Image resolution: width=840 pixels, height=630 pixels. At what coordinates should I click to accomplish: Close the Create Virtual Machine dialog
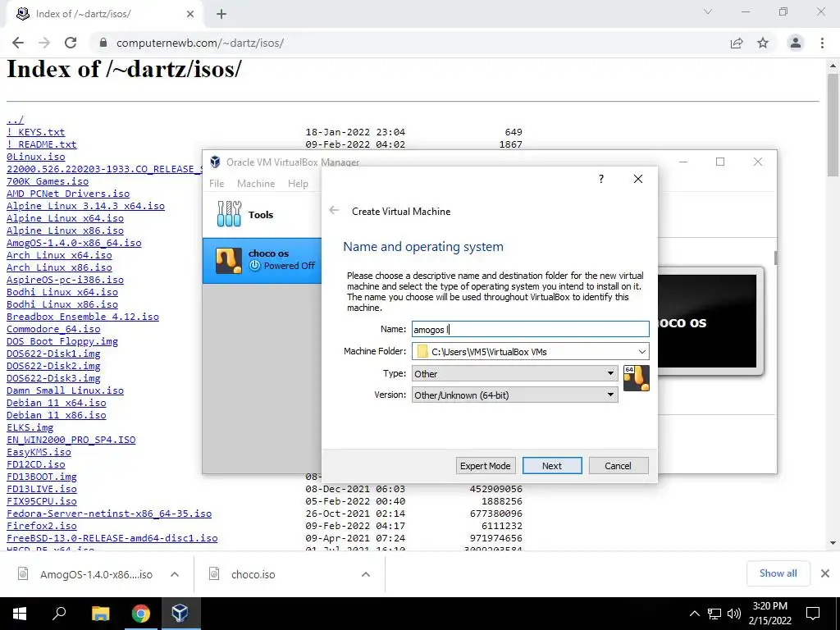[638, 178]
